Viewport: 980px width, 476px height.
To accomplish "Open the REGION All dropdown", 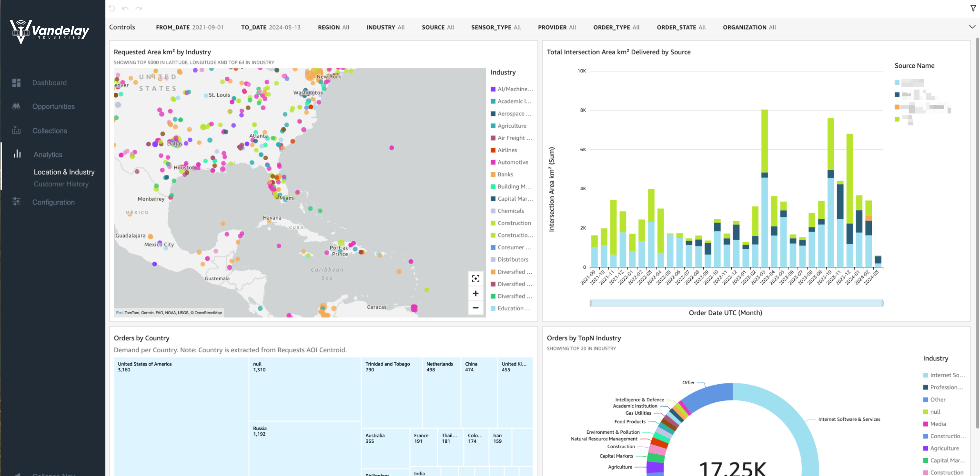I will coord(333,27).
